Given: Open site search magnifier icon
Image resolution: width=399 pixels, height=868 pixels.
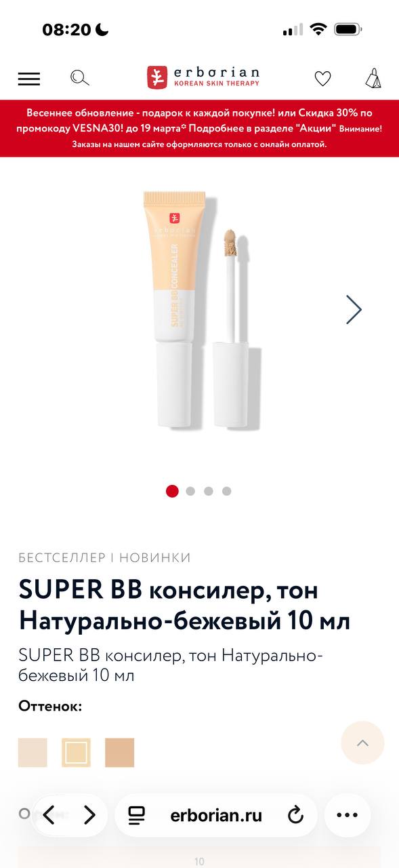Looking at the screenshot, I should point(80,78).
